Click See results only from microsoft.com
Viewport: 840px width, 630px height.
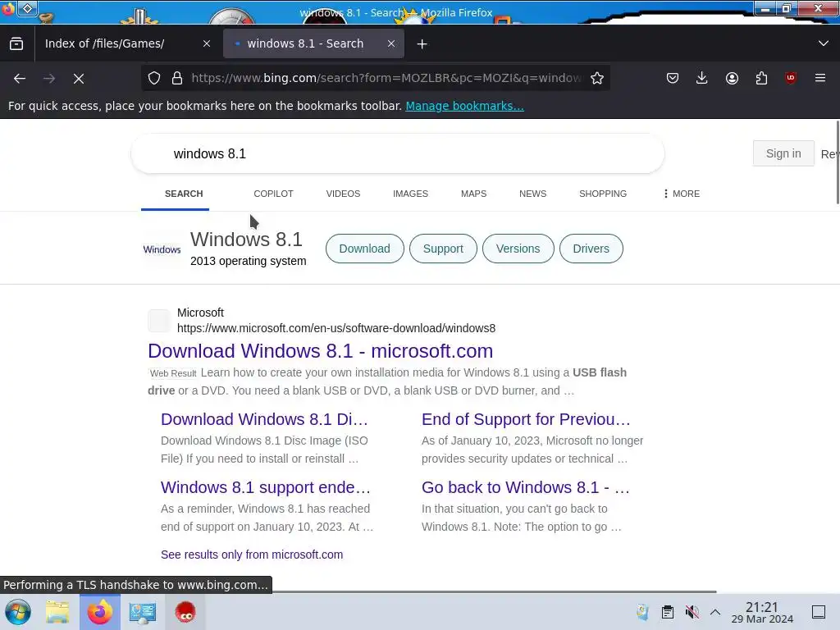point(252,555)
